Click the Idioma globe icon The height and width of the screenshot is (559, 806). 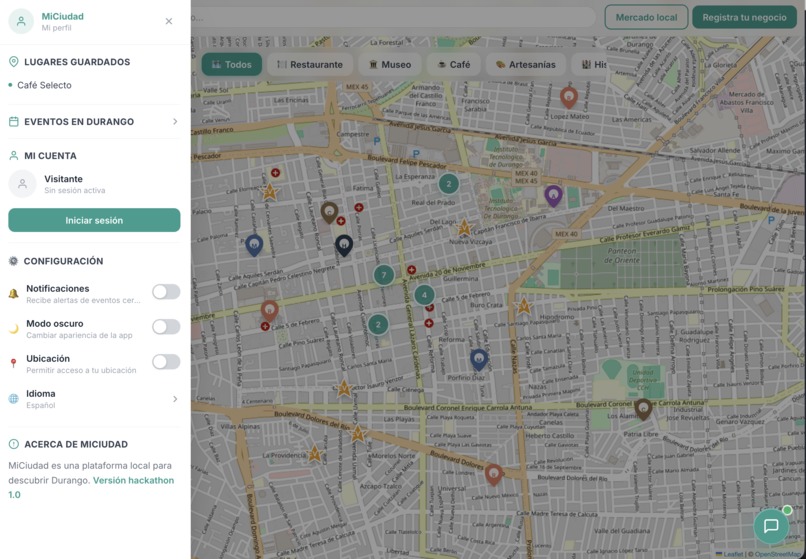point(13,399)
